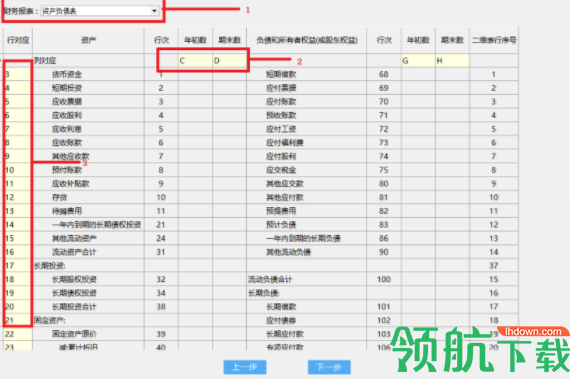Select the 应收股利 asset row
The width and height of the screenshot is (570, 379).
click(67, 116)
